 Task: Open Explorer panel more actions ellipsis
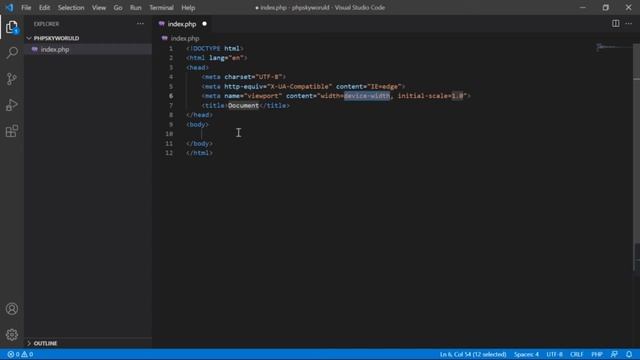140,24
